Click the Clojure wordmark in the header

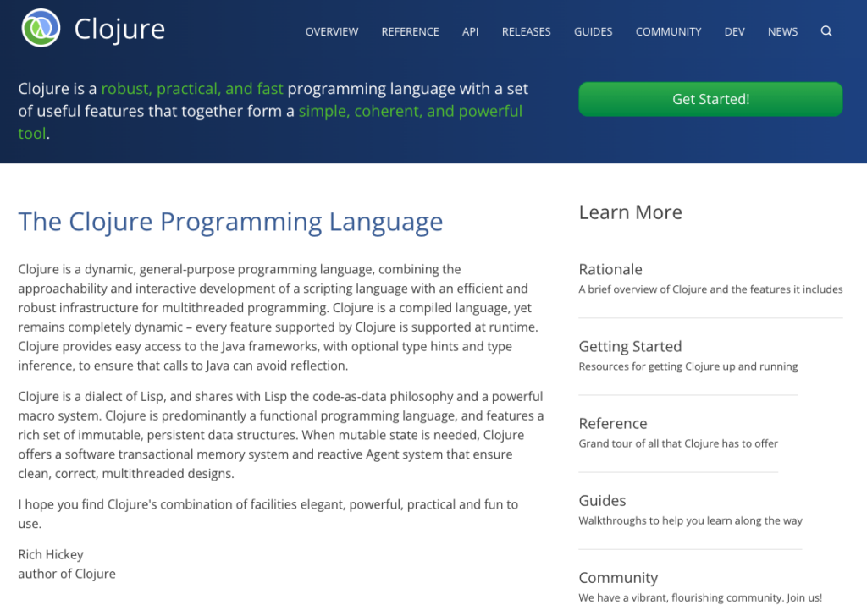(119, 28)
